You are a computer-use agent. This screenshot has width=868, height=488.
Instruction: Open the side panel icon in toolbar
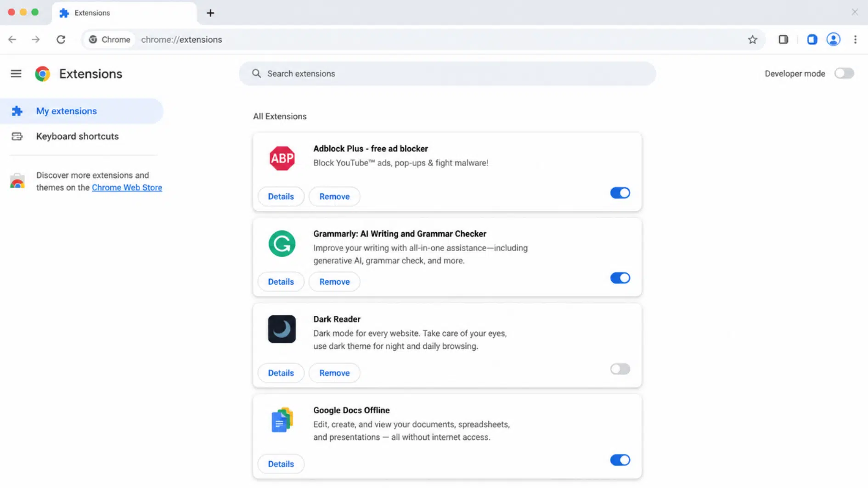pos(783,39)
